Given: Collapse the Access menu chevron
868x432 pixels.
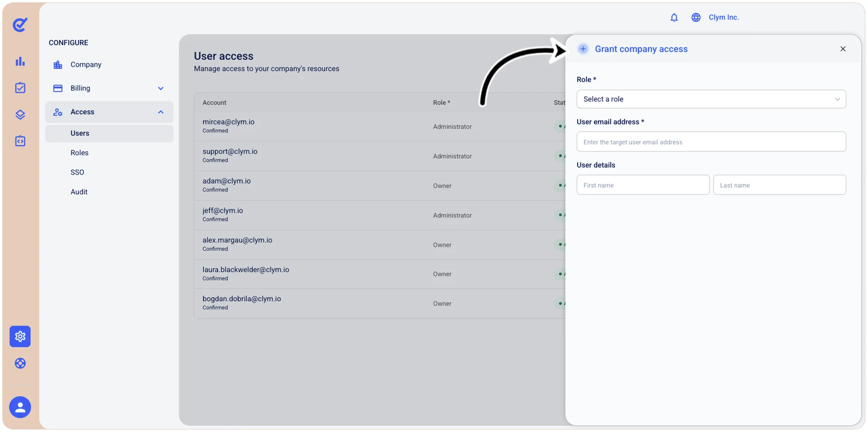Looking at the screenshot, I should coord(161,112).
